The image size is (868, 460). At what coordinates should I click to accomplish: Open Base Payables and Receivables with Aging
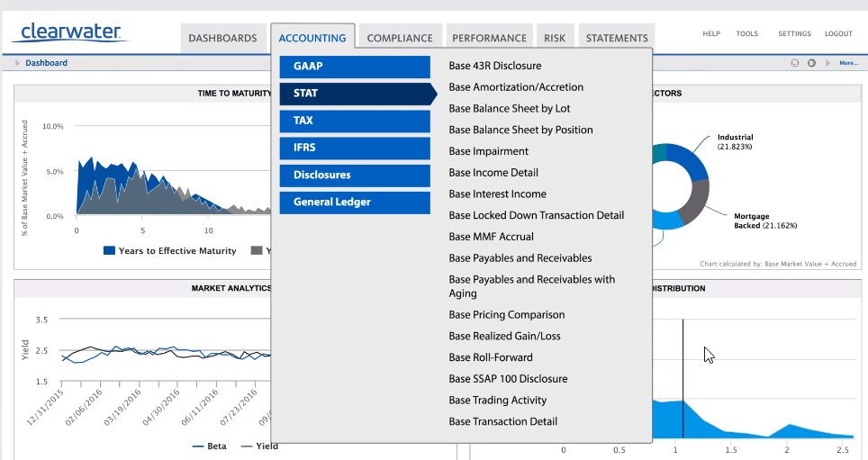[x=531, y=287]
